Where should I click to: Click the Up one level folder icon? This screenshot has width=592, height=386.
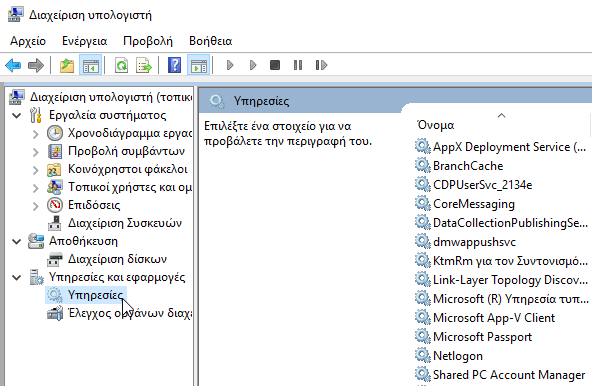point(67,65)
